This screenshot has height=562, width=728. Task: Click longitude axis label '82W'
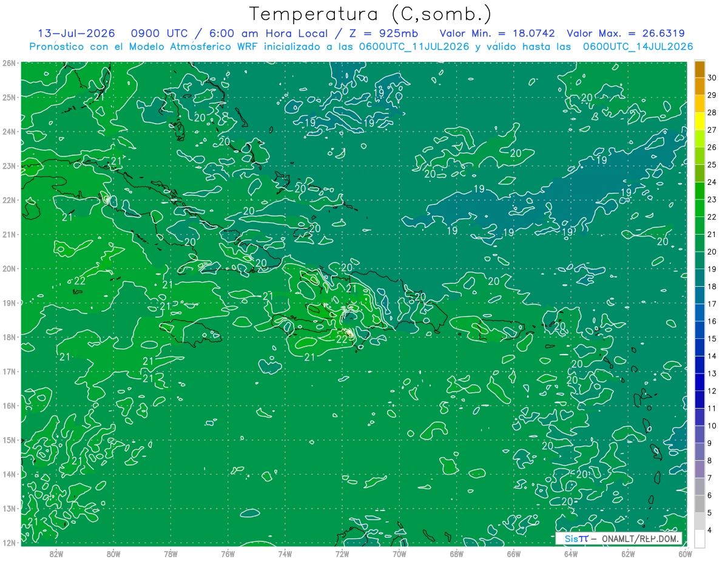pyautogui.click(x=56, y=554)
